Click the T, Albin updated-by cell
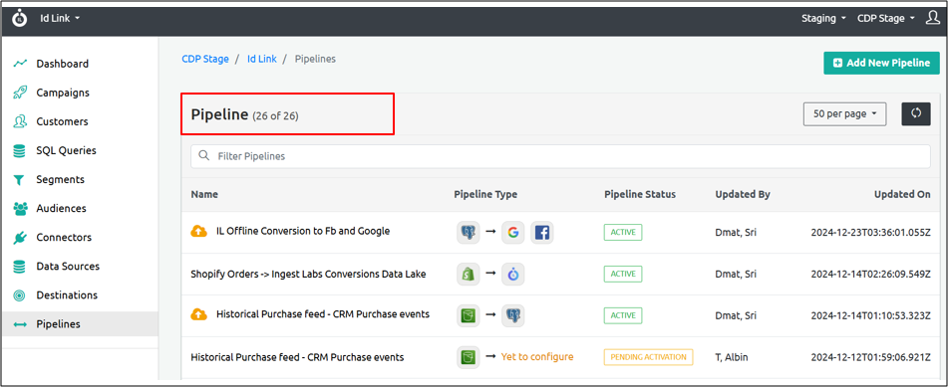Image resolution: width=948 pixels, height=387 pixels. 732,357
